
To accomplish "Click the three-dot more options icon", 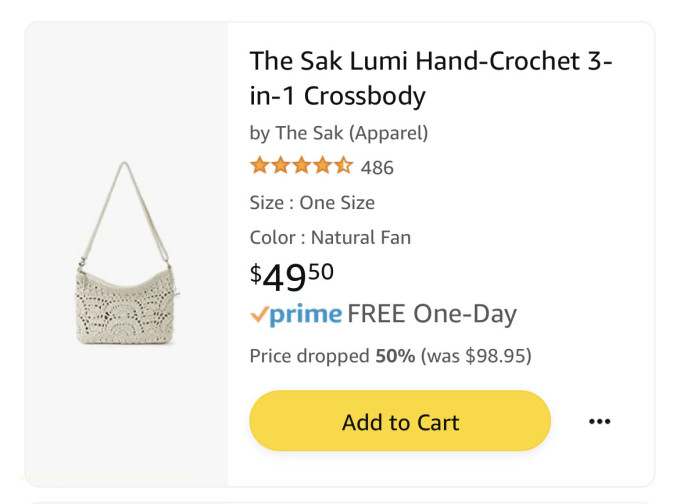I will pos(599,422).
